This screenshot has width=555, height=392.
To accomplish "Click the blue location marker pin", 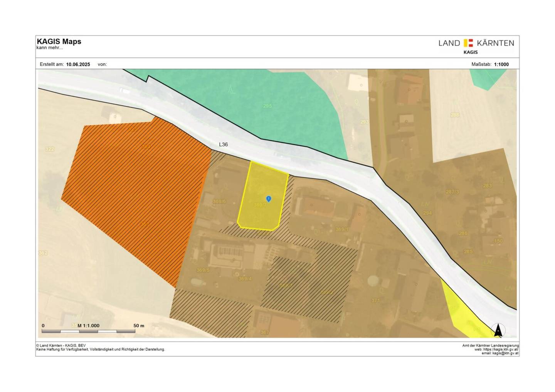I will pos(269,199).
